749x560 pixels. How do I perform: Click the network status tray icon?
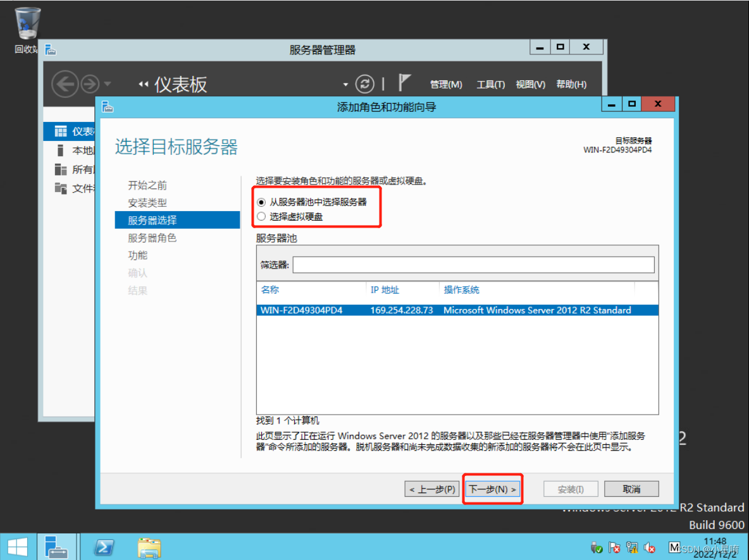632,547
